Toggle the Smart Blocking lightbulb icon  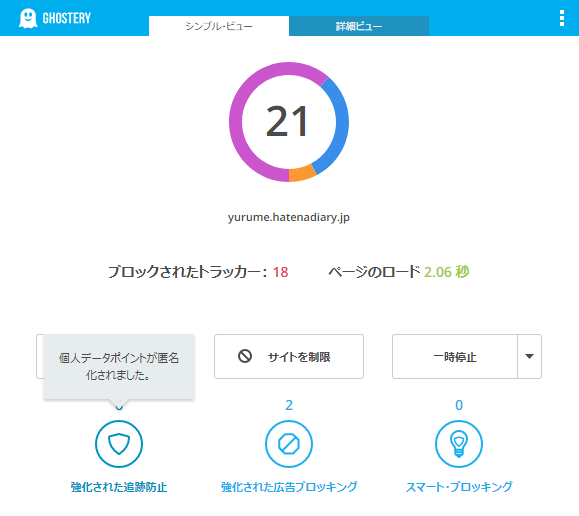pyautogui.click(x=459, y=444)
